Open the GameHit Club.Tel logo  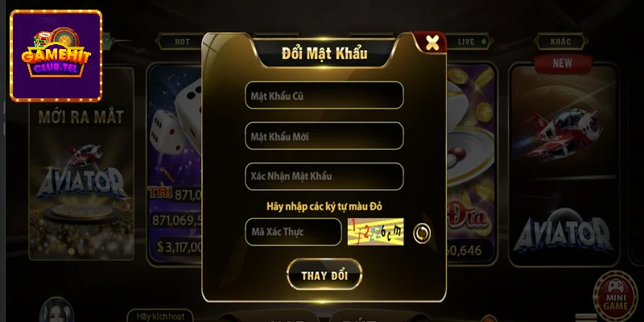tap(56, 56)
